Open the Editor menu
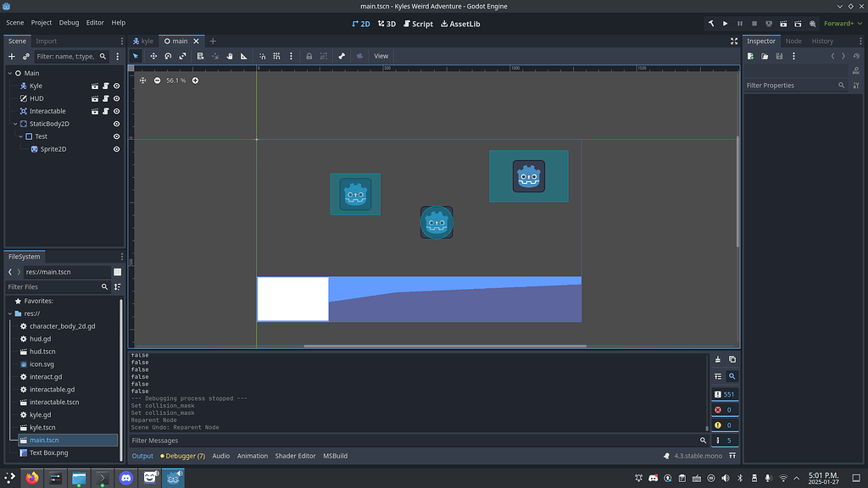 95,23
